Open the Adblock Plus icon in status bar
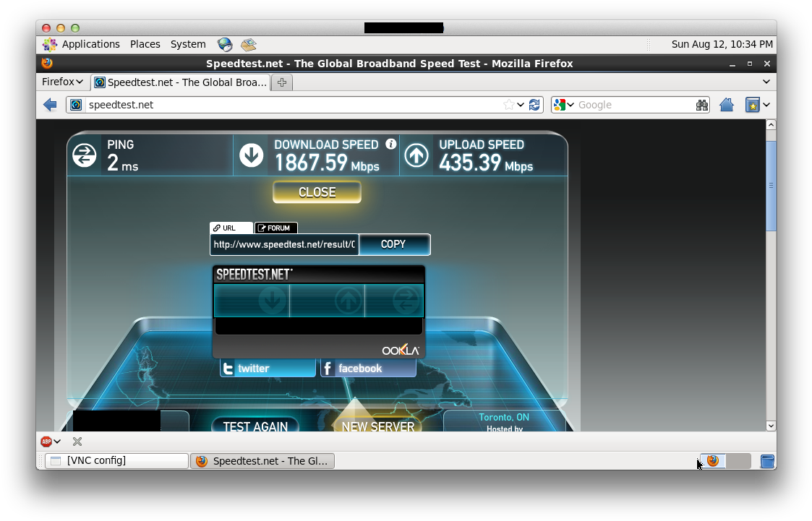Viewport: 812px width, 521px height. (46, 442)
